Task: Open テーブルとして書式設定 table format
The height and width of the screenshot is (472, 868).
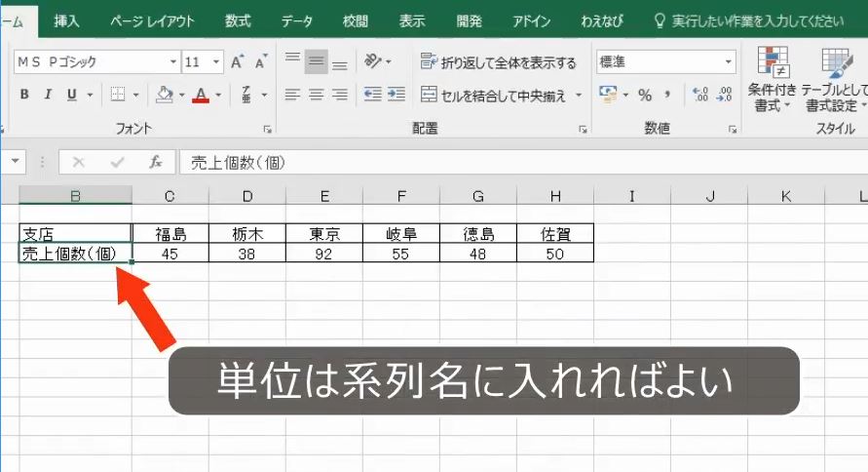Action: pyautogui.click(x=834, y=80)
